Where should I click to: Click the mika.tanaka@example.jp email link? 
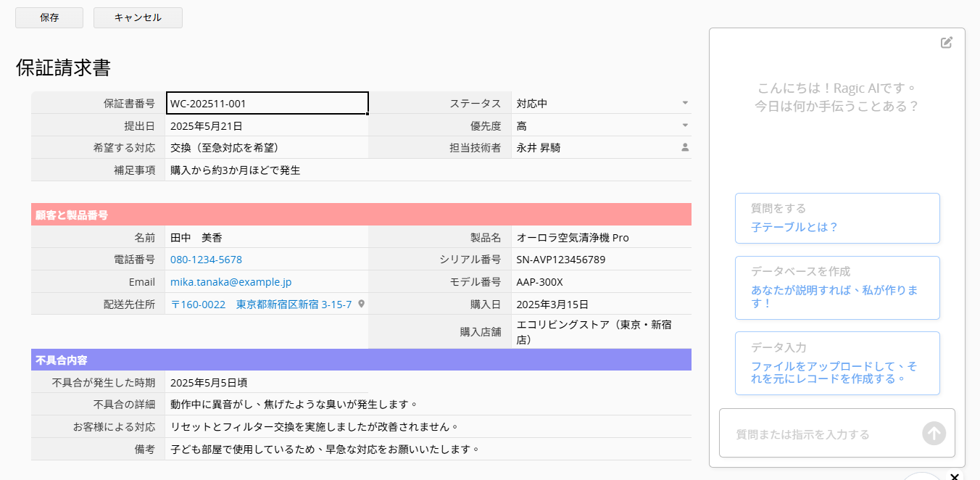(231, 282)
